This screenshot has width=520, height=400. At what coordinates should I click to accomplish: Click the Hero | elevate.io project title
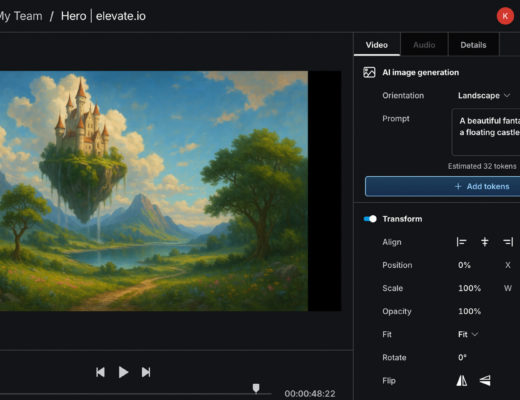click(103, 16)
